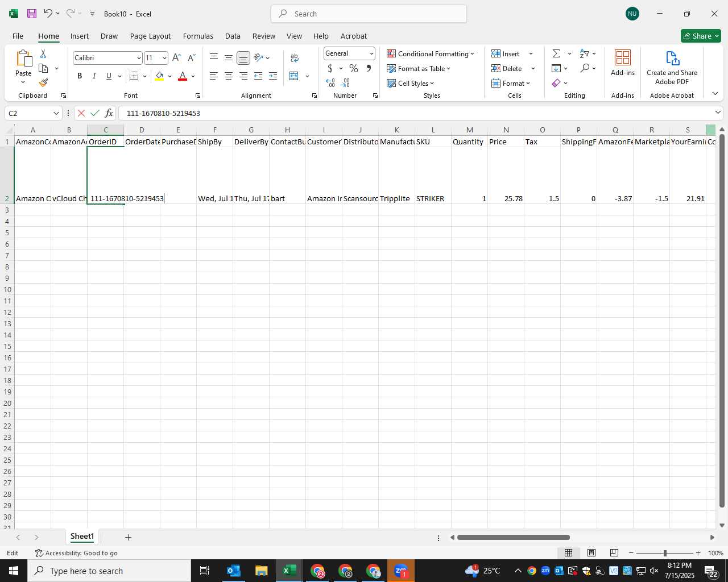
Task: Open the Borders button
Action: tap(134, 76)
